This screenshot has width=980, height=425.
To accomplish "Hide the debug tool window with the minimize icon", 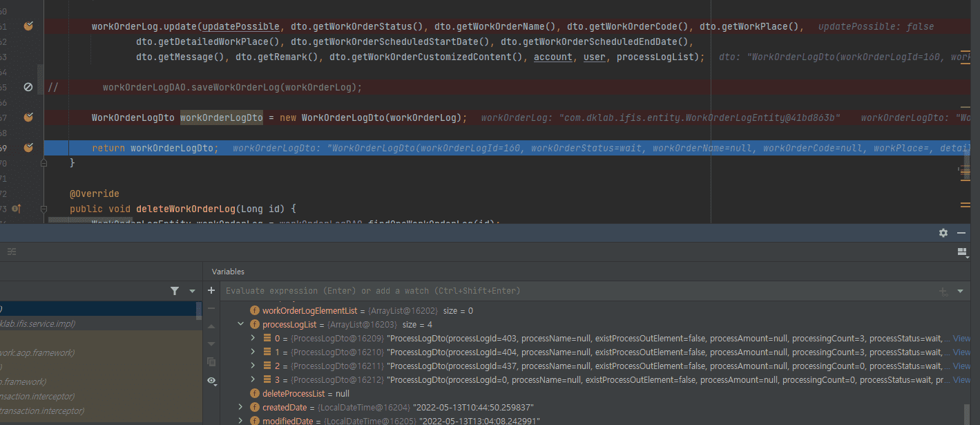I will (x=961, y=234).
